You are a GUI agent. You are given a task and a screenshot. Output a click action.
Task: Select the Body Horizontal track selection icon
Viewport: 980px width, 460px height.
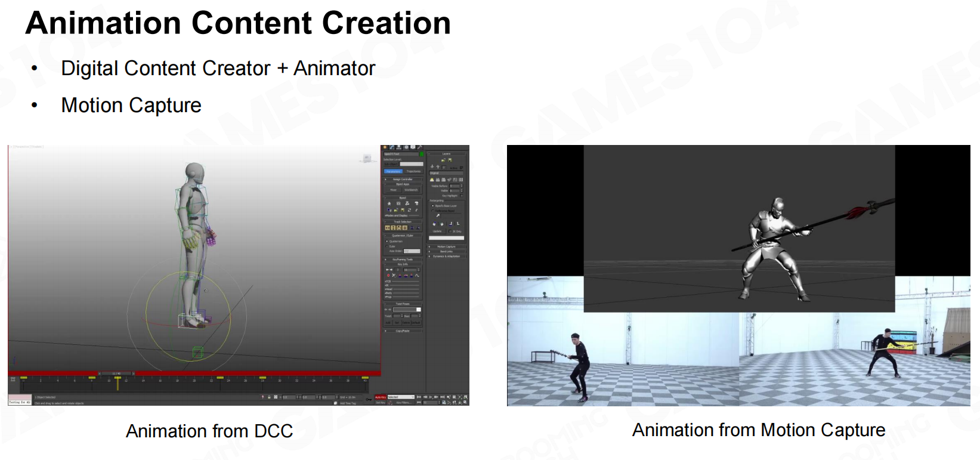(387, 227)
